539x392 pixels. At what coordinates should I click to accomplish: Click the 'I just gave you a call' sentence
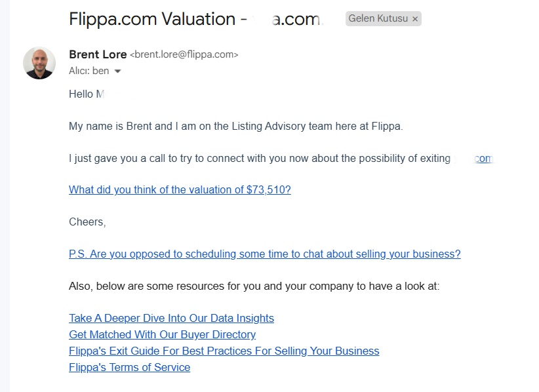click(x=260, y=159)
